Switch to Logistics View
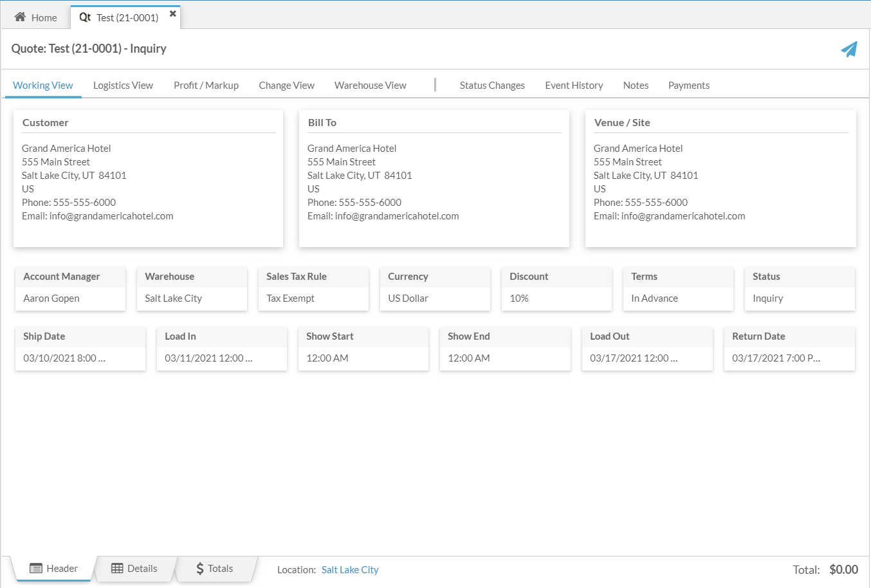 pyautogui.click(x=123, y=86)
